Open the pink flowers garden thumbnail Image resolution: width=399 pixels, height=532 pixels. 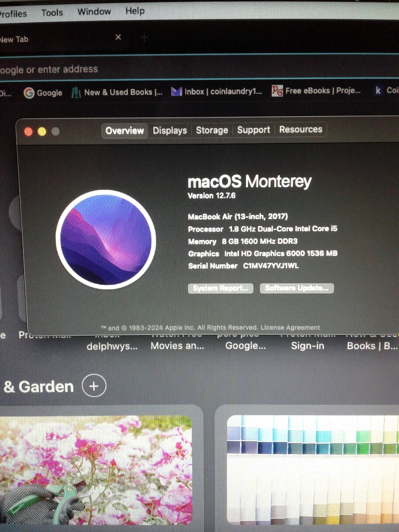[x=96, y=470]
